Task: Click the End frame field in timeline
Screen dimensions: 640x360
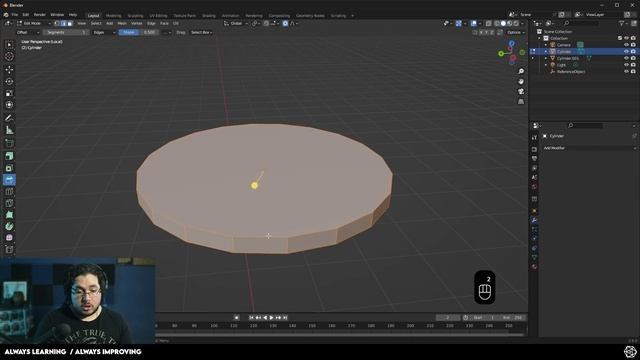Action: pyautogui.click(x=513, y=318)
